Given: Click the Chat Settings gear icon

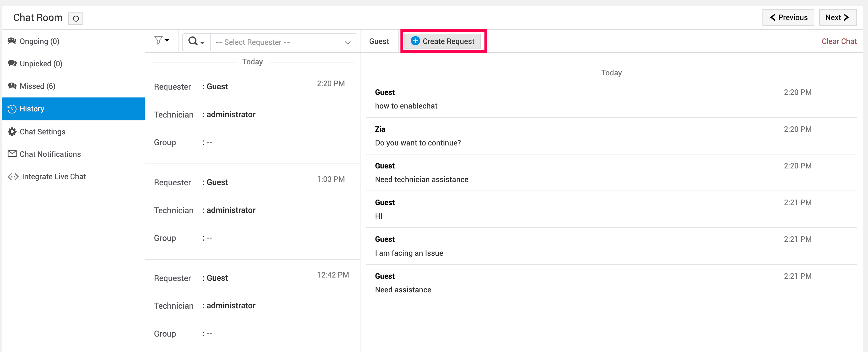Looking at the screenshot, I should [x=12, y=131].
